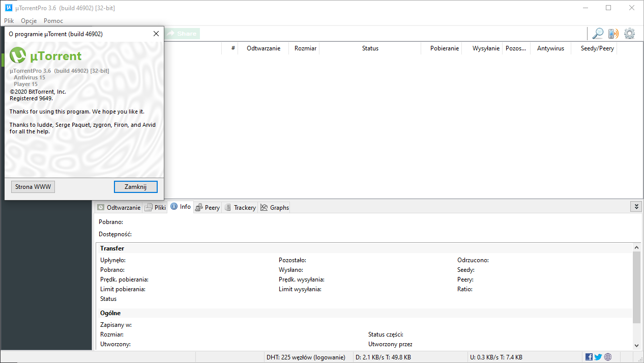Switch to the Pliki tab
The image size is (644, 363).
point(155,207)
